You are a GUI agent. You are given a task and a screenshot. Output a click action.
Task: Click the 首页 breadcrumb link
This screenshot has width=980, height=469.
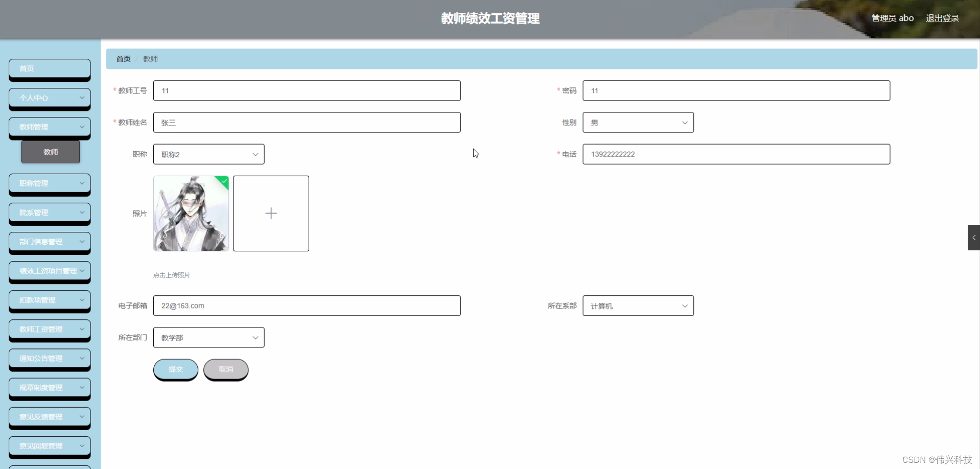(x=123, y=59)
